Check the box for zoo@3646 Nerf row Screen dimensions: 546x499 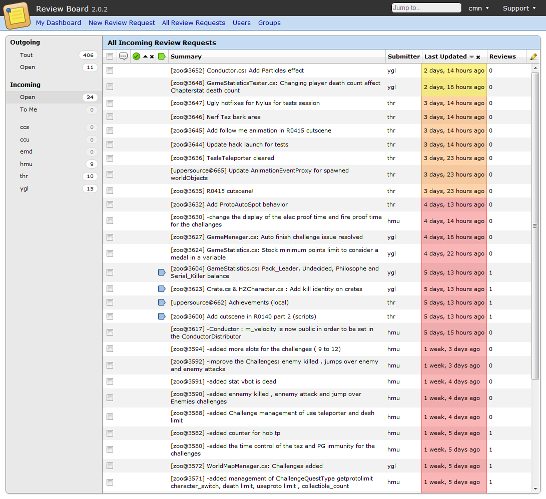[x=110, y=117]
